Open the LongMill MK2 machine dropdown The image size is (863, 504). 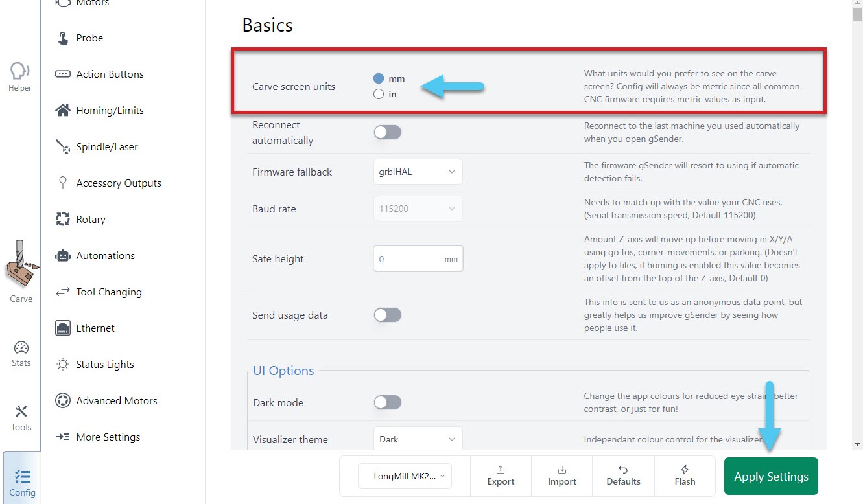click(405, 476)
